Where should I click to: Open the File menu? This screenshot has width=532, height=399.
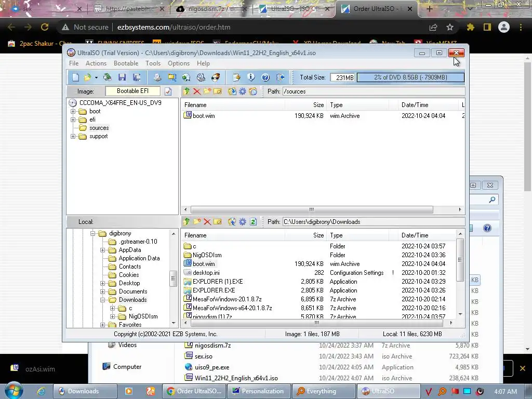(74, 63)
